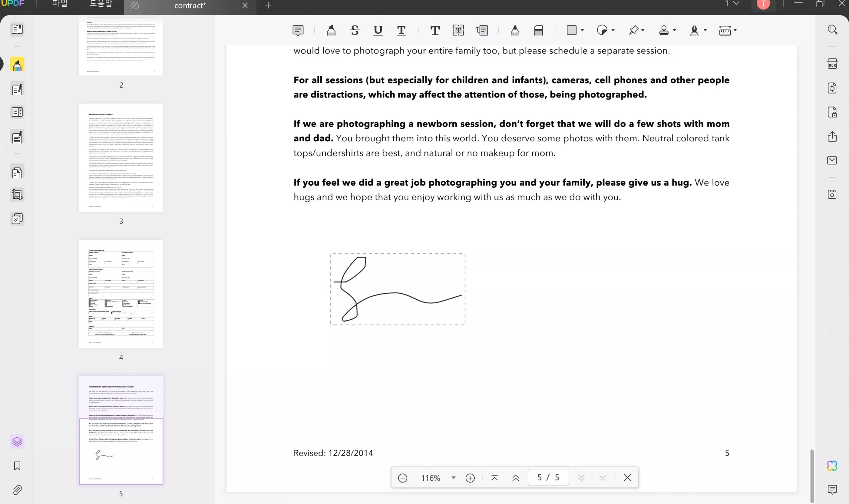Image resolution: width=849 pixels, height=504 pixels.
Task: Close the page navigation bar
Action: pyautogui.click(x=627, y=477)
